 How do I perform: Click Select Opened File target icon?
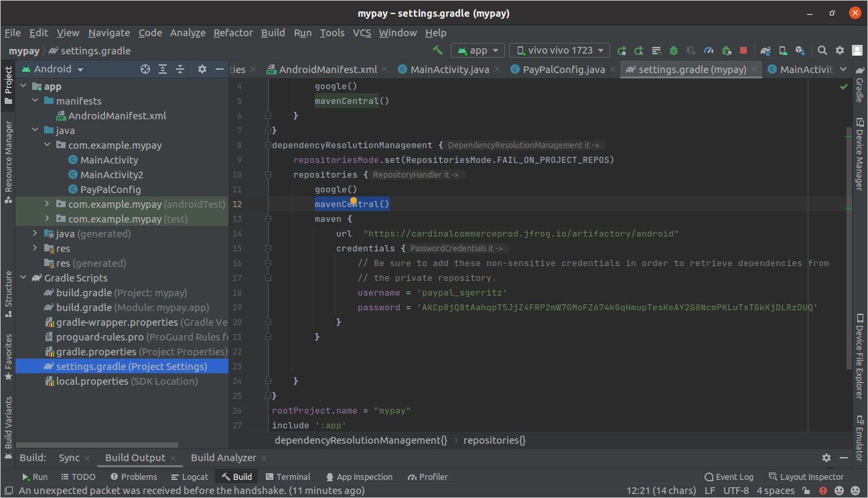(145, 69)
